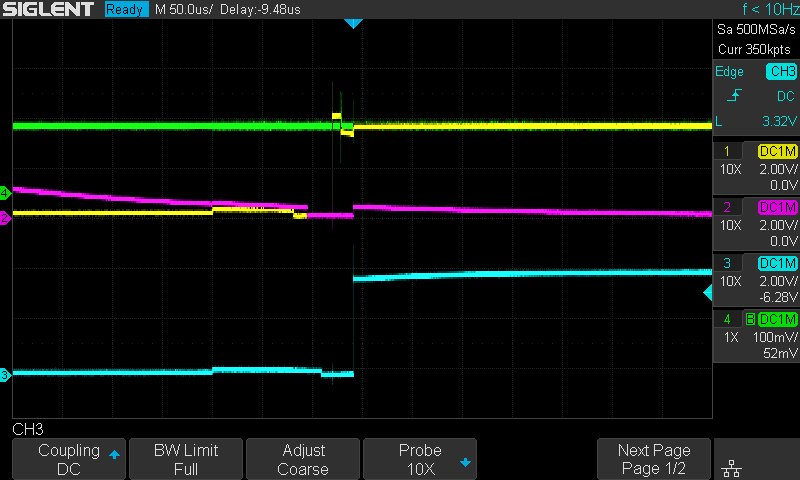Click channel 1 scale 2.00V/ value
The width and height of the screenshot is (800, 480).
(778, 169)
